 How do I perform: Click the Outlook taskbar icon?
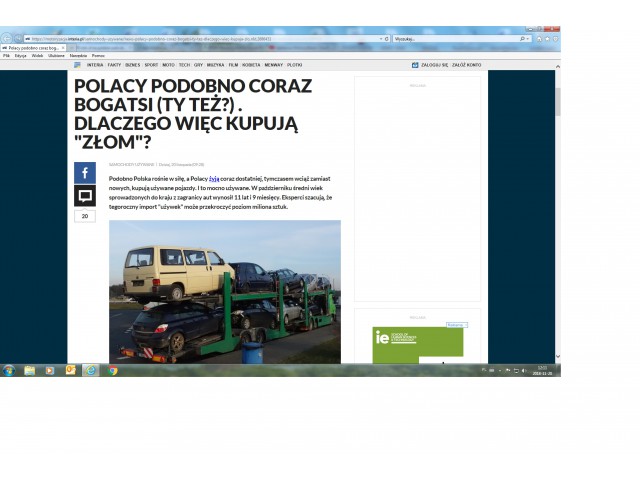click(70, 370)
